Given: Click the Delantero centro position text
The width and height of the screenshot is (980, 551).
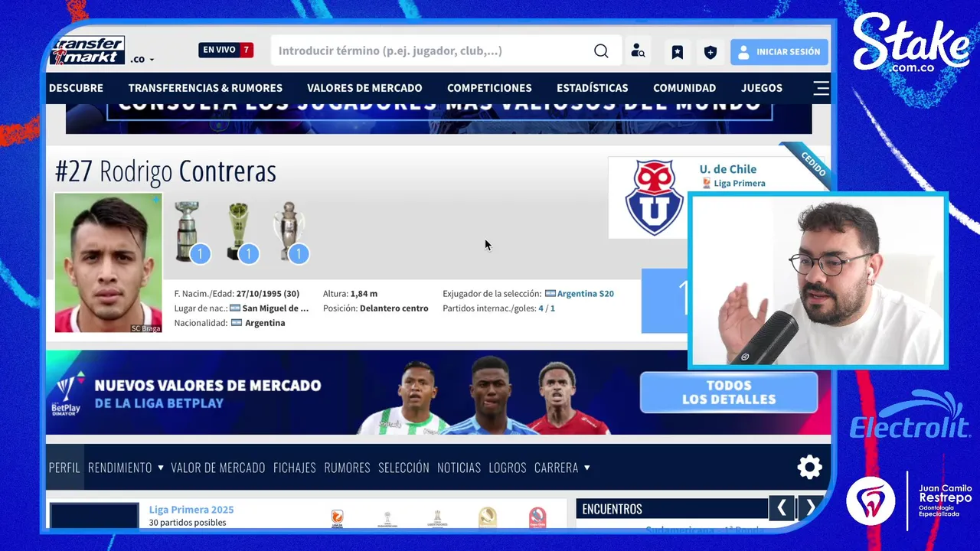Looking at the screenshot, I should pyautogui.click(x=394, y=308).
